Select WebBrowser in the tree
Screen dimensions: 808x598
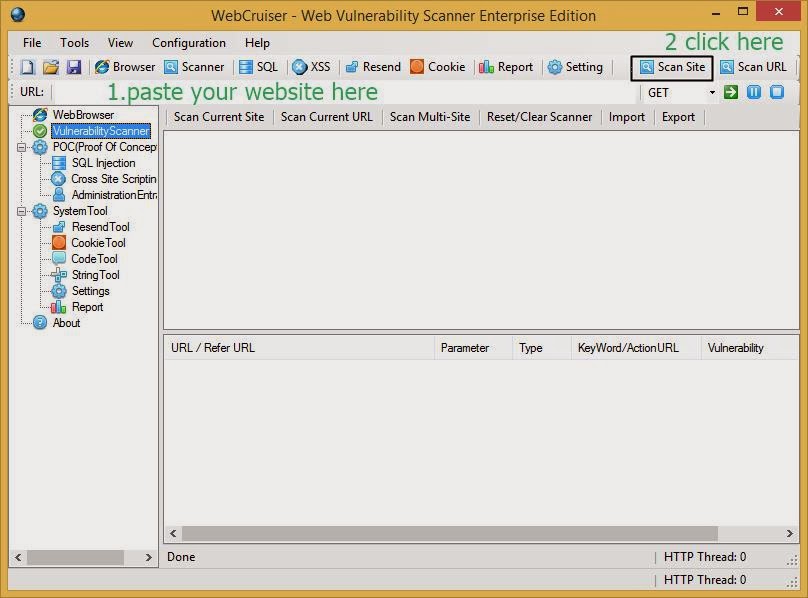tap(83, 114)
